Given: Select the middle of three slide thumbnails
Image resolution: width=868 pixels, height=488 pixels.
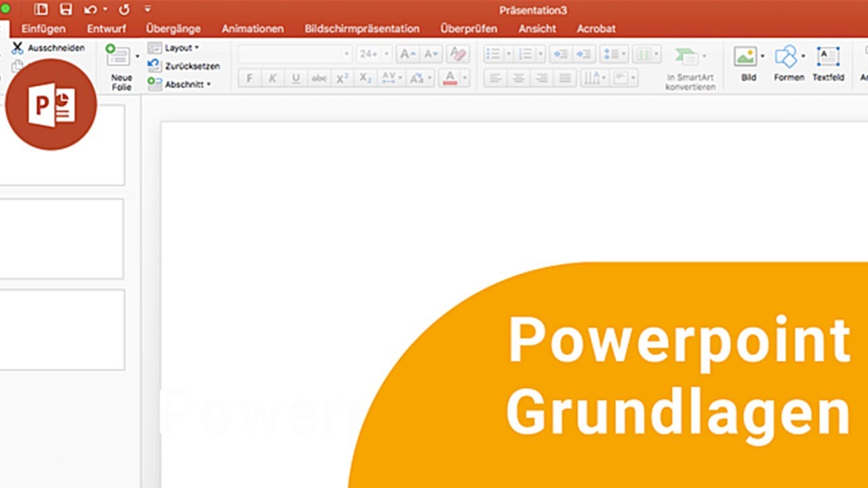Looking at the screenshot, I should [x=62, y=239].
